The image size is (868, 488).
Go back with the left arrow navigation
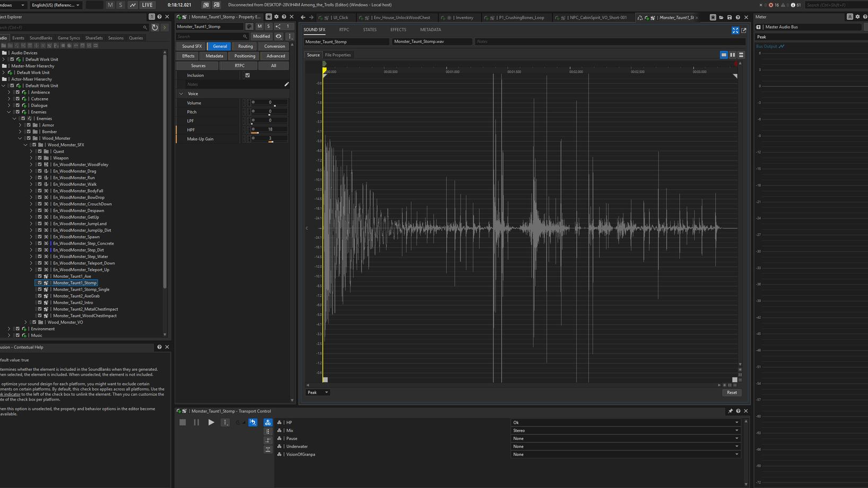coord(303,18)
